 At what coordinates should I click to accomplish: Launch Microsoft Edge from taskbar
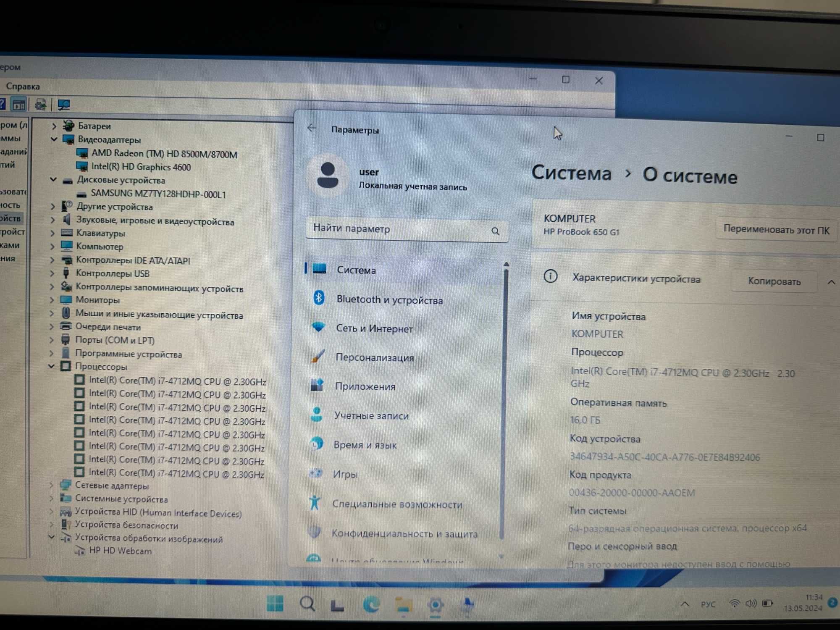tap(371, 604)
